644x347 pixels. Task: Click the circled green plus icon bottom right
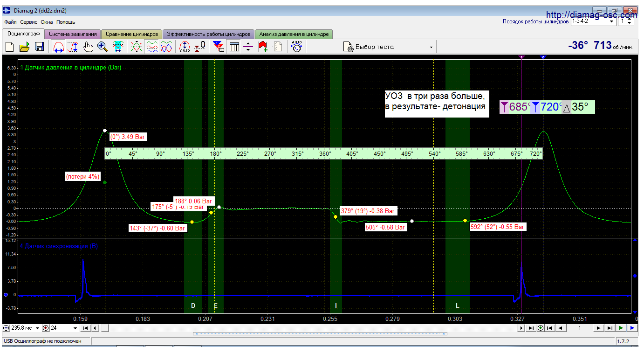pyautogui.click(x=540, y=328)
